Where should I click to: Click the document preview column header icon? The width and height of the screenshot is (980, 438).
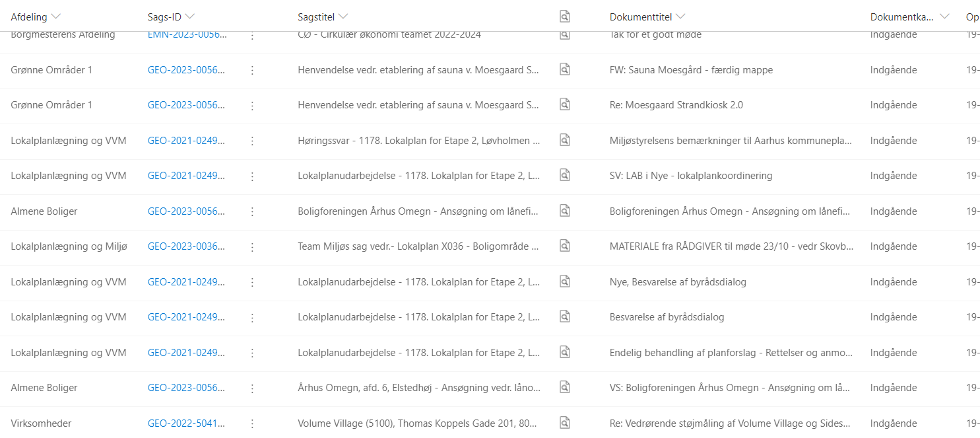pos(565,17)
